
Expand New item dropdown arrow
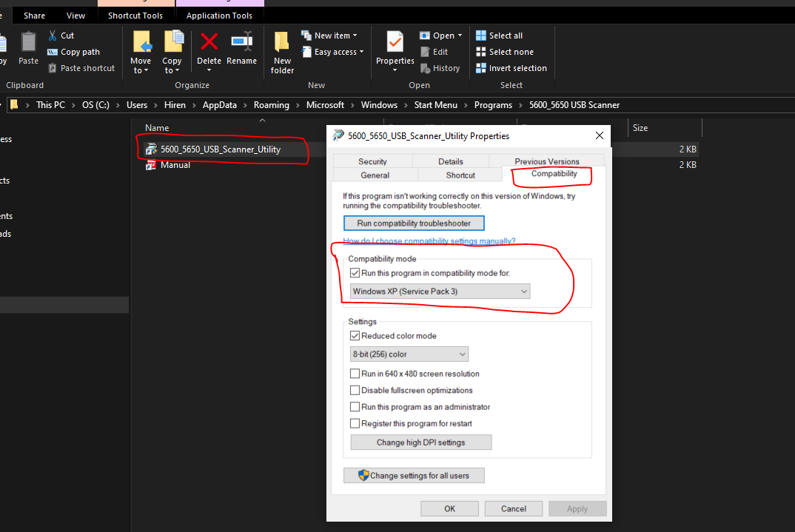355,36
